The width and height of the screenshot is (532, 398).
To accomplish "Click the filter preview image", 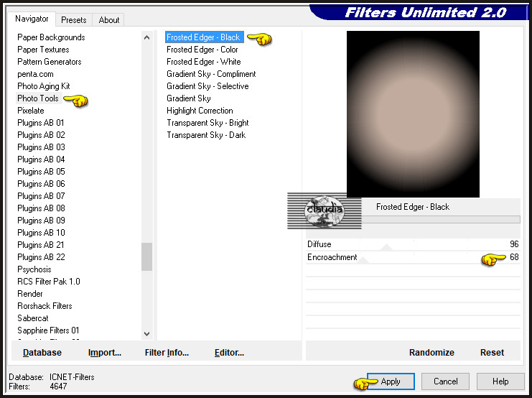I will coord(413,114).
